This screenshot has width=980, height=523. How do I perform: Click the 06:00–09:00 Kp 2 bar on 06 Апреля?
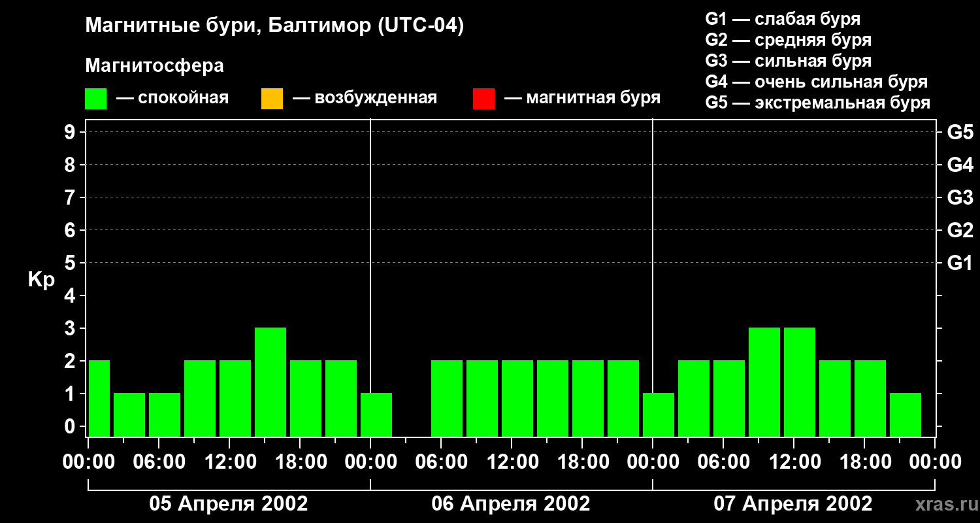point(447,398)
